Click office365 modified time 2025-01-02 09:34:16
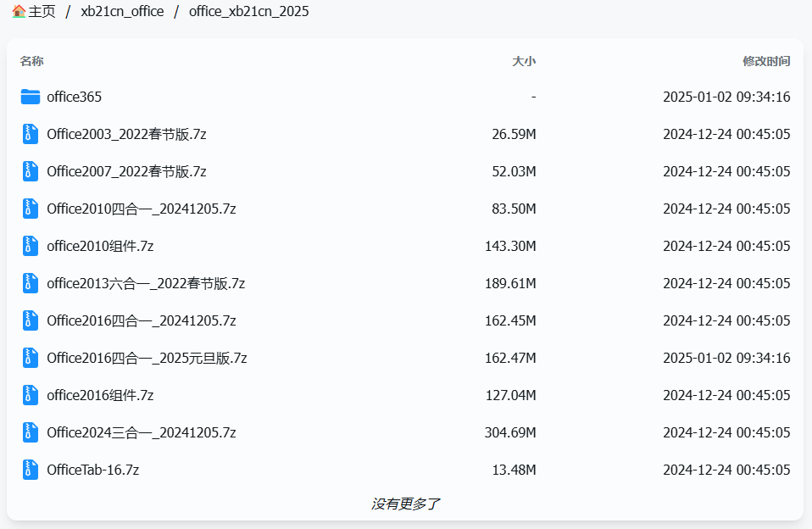This screenshot has width=812, height=529. 726,97
